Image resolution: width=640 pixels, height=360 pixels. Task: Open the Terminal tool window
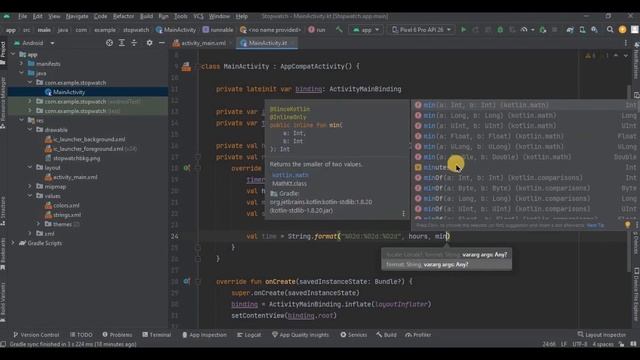(156, 335)
